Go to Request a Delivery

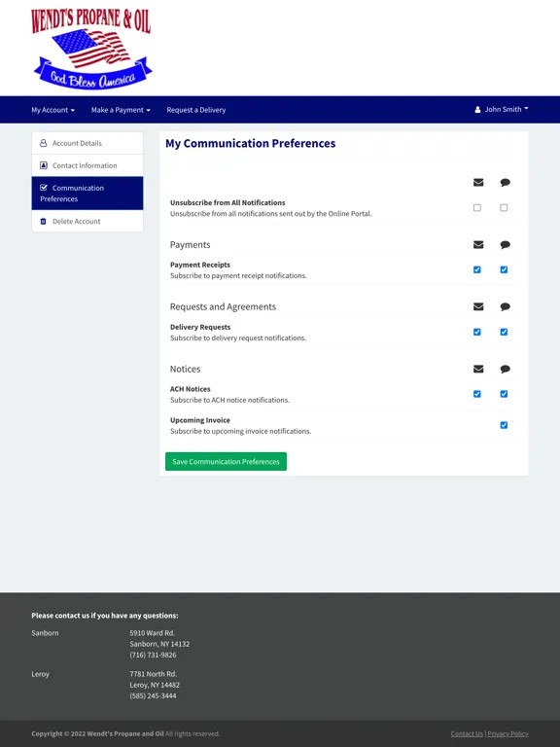click(x=196, y=110)
